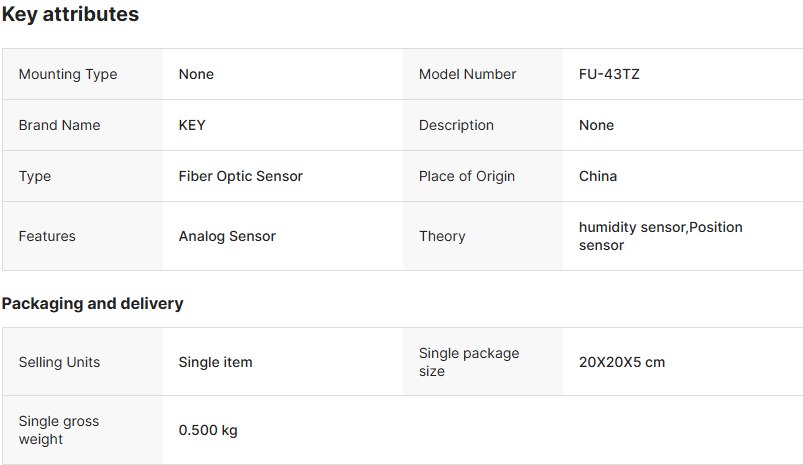Select the Brand Name label
The height and width of the screenshot is (465, 803).
[x=59, y=125]
